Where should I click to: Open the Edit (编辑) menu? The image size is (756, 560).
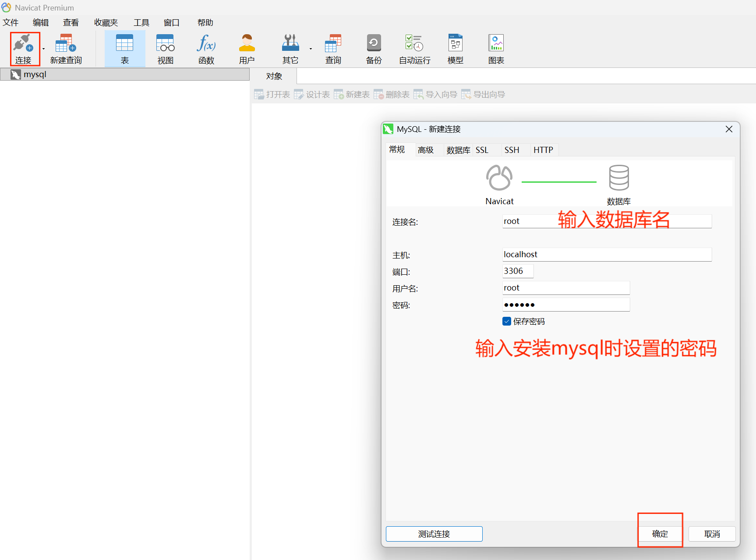coord(41,22)
